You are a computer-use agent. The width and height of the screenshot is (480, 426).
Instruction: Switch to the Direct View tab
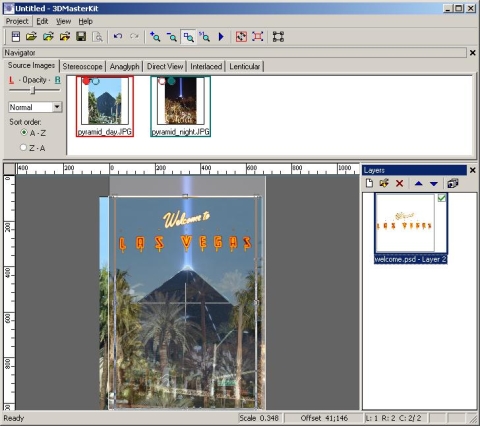click(x=165, y=66)
